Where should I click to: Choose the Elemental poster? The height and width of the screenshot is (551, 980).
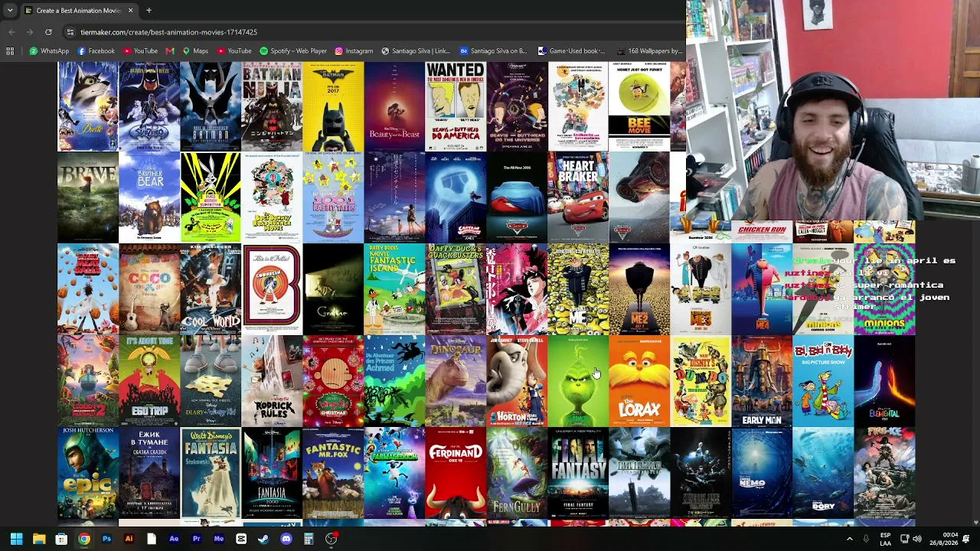884,381
